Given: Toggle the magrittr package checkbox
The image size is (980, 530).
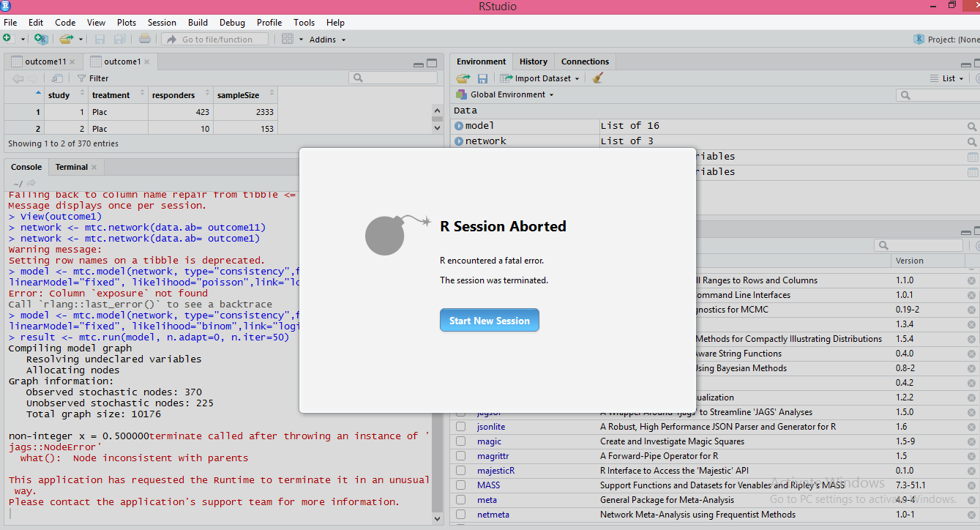Looking at the screenshot, I should click(460, 456).
